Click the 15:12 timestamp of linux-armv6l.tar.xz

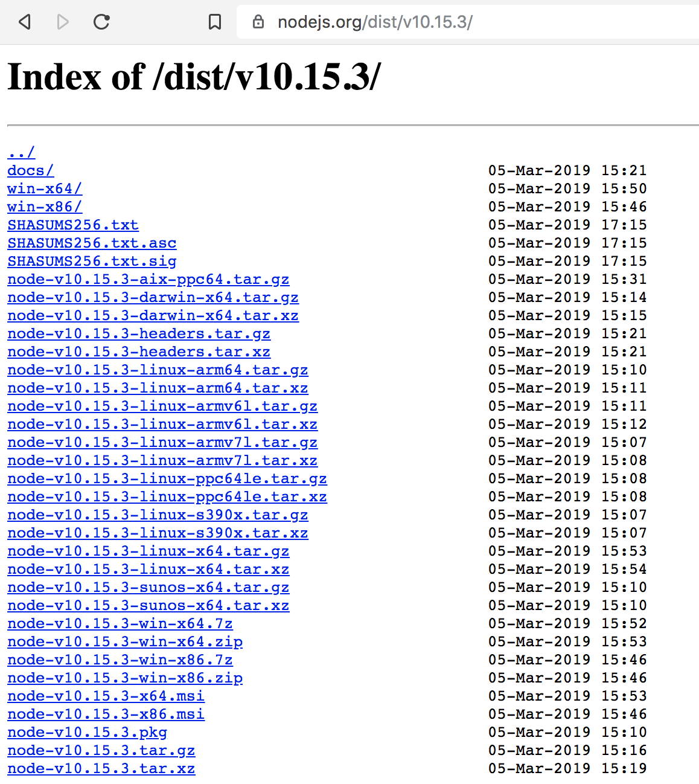click(624, 424)
